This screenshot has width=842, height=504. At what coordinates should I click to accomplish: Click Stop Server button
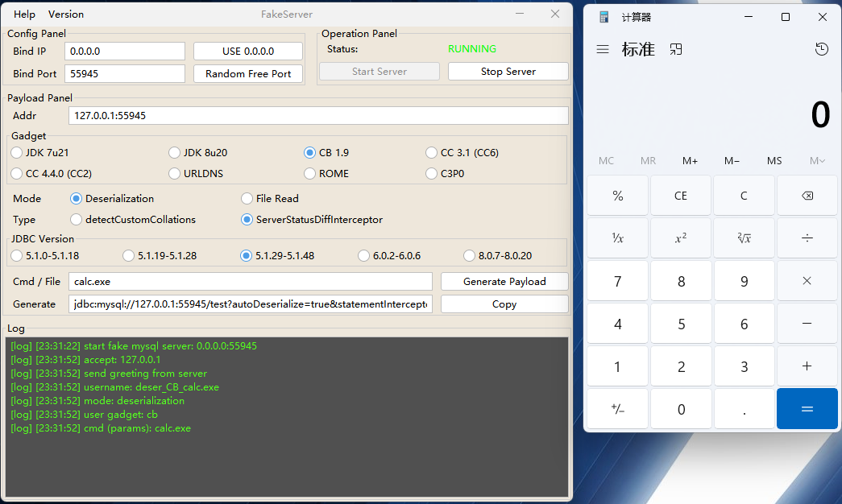508,72
